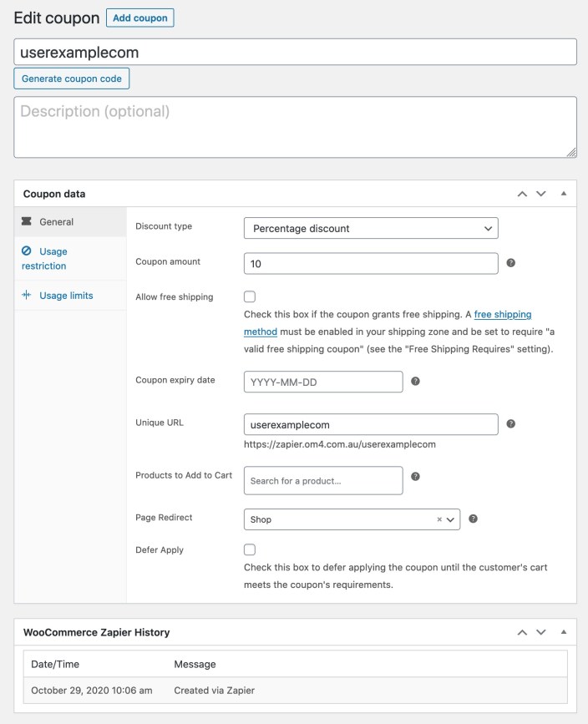This screenshot has height=724, width=588.
Task: Click the Add coupon button
Action: pyautogui.click(x=139, y=17)
